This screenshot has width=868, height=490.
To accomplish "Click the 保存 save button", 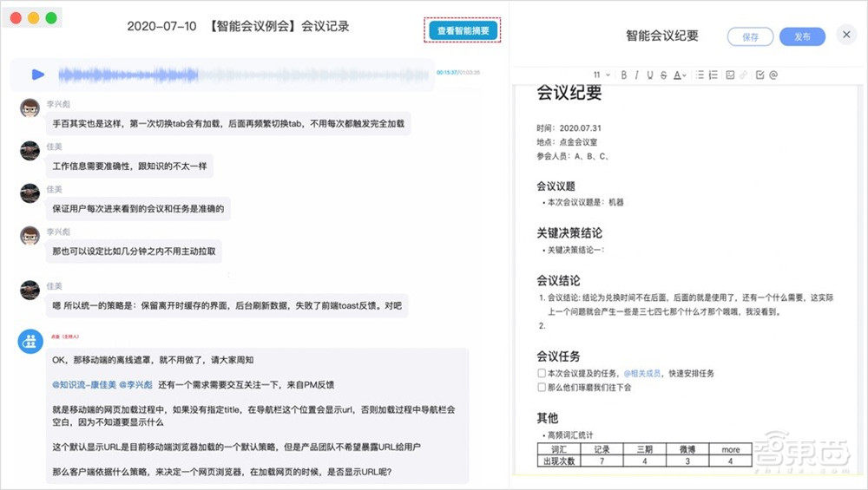I will pos(750,37).
